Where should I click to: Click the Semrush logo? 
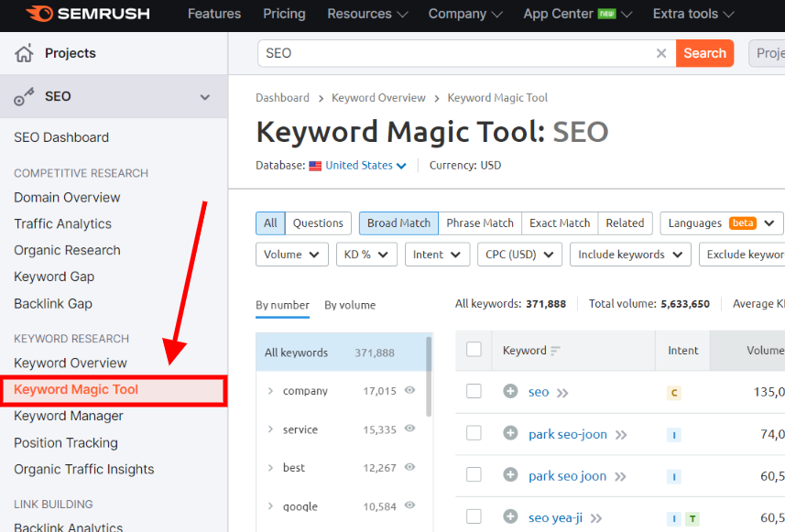[x=88, y=14]
